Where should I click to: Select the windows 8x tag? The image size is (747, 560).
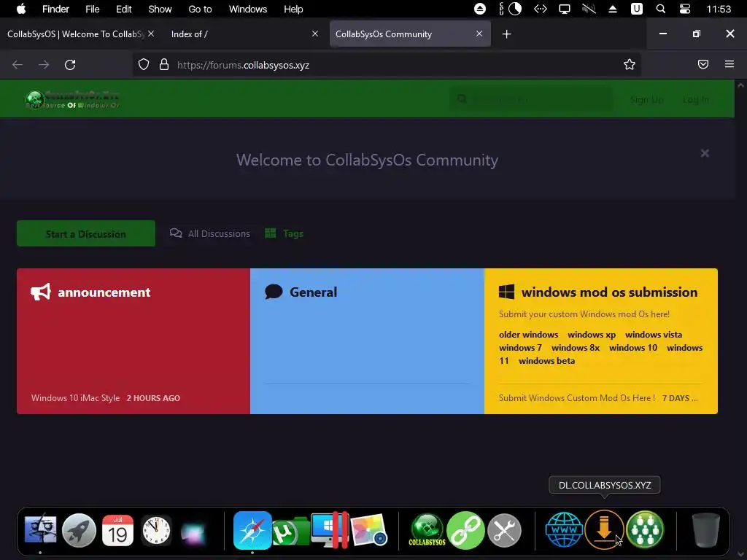point(576,348)
